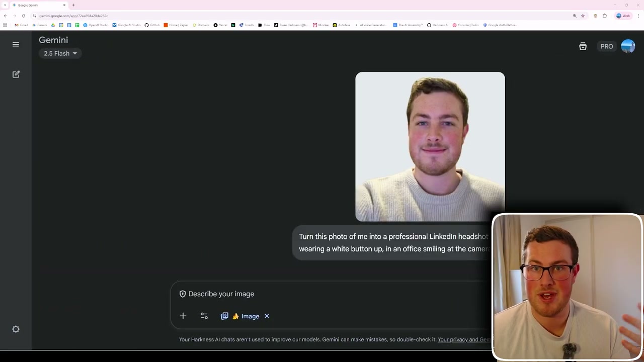Open the Google AI Studio bookmark
The height and width of the screenshot is (362, 644).
pyautogui.click(x=126, y=25)
